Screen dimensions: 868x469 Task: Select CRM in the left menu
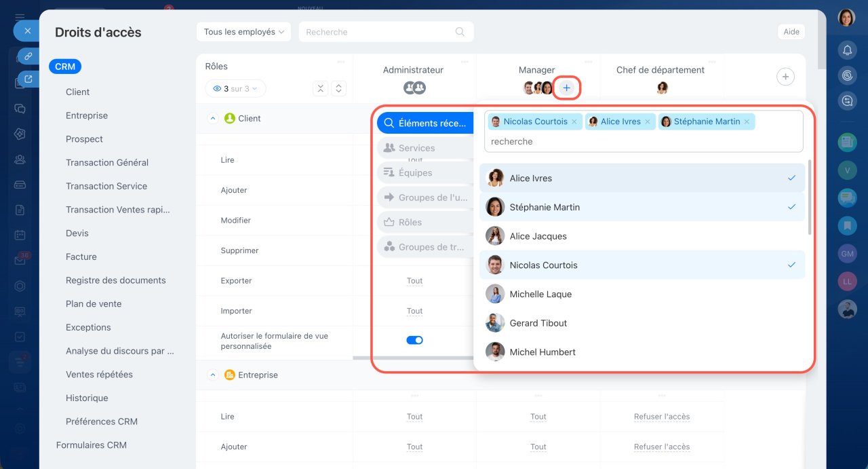65,67
